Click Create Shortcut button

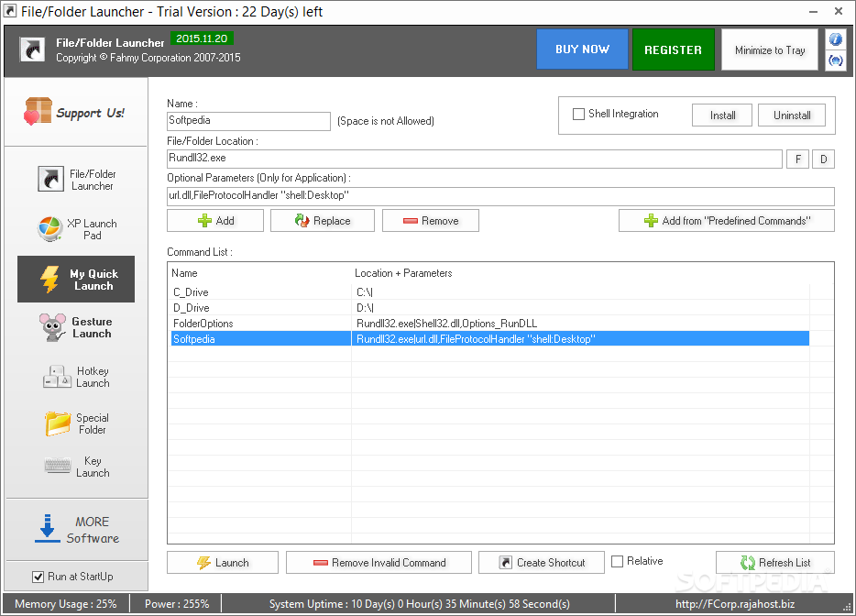click(x=542, y=563)
